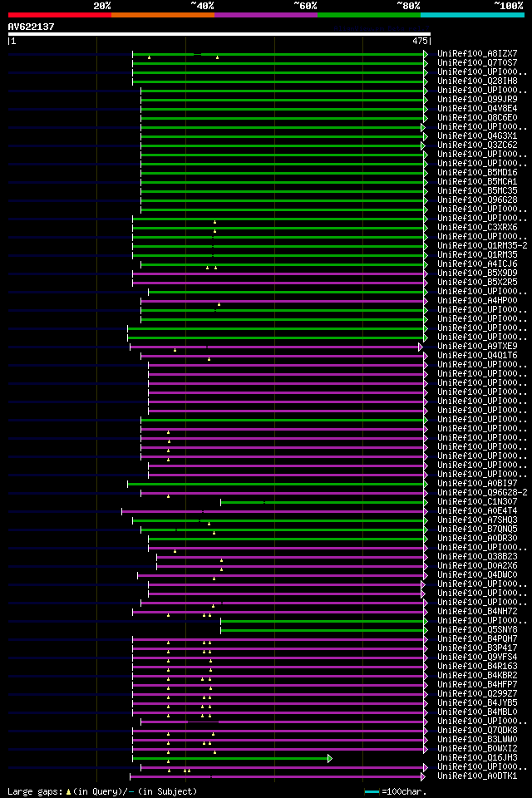532x798 pixels.
Task: Click the green ~80% identity legend segment
Action: click(x=369, y=15)
